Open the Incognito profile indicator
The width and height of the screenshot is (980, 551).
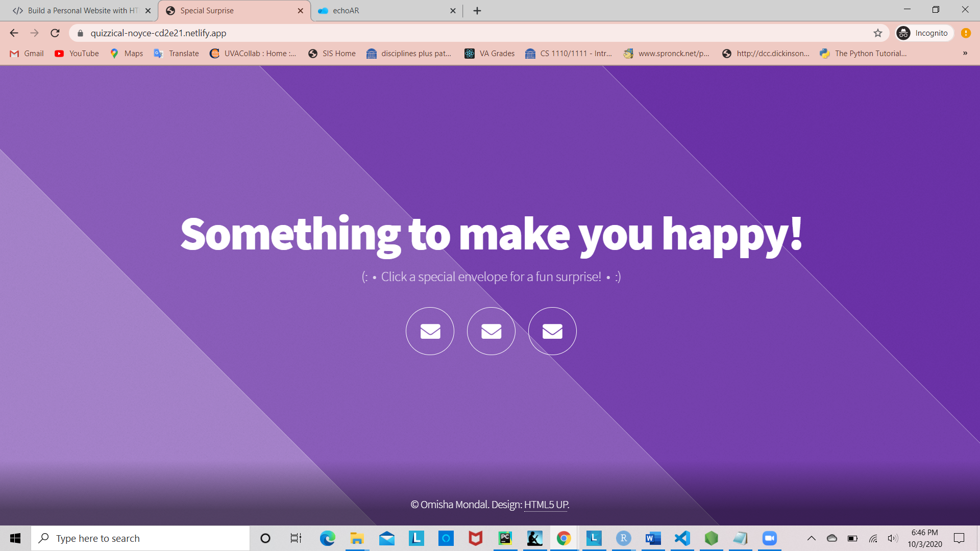coord(924,33)
